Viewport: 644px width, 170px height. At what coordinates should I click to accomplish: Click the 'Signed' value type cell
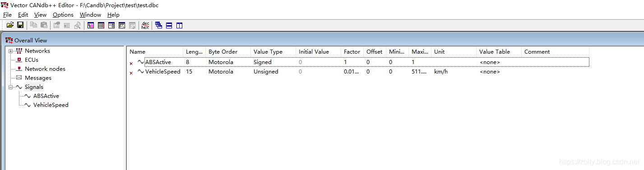click(263, 62)
